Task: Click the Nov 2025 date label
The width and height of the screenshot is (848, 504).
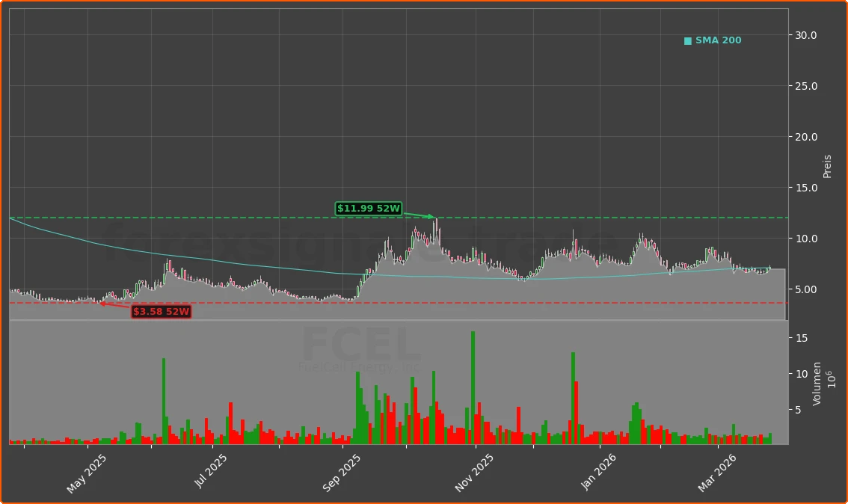Action: click(x=474, y=473)
